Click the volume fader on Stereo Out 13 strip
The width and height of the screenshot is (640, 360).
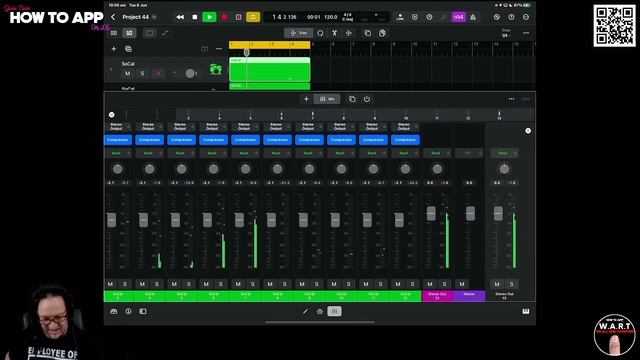tap(431, 213)
